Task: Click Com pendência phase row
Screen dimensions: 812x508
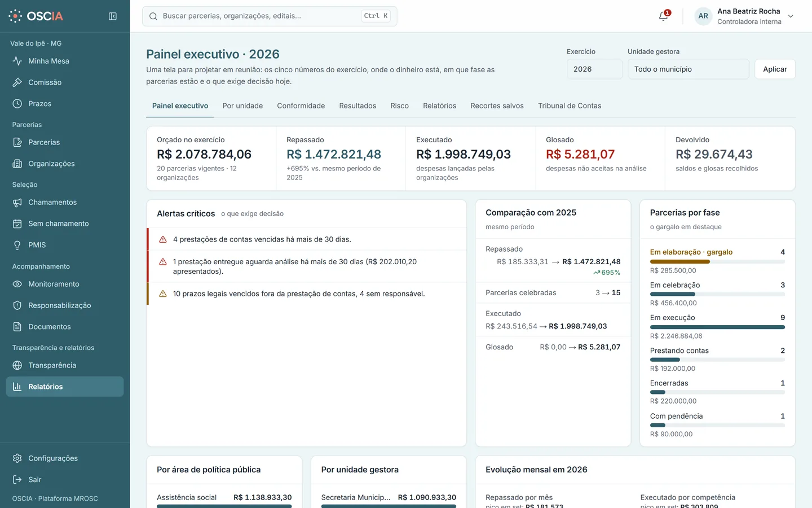Action: pos(717,424)
